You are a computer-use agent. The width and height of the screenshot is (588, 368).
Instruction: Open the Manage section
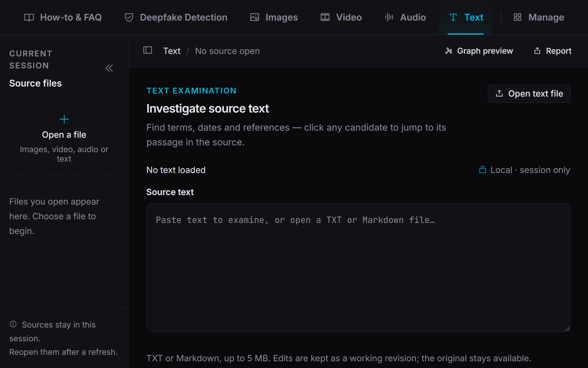[x=539, y=17]
